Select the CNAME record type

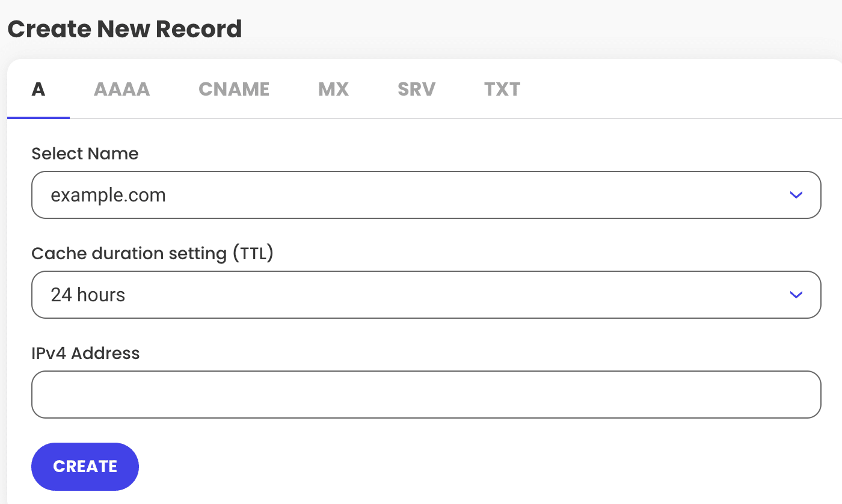point(234,88)
